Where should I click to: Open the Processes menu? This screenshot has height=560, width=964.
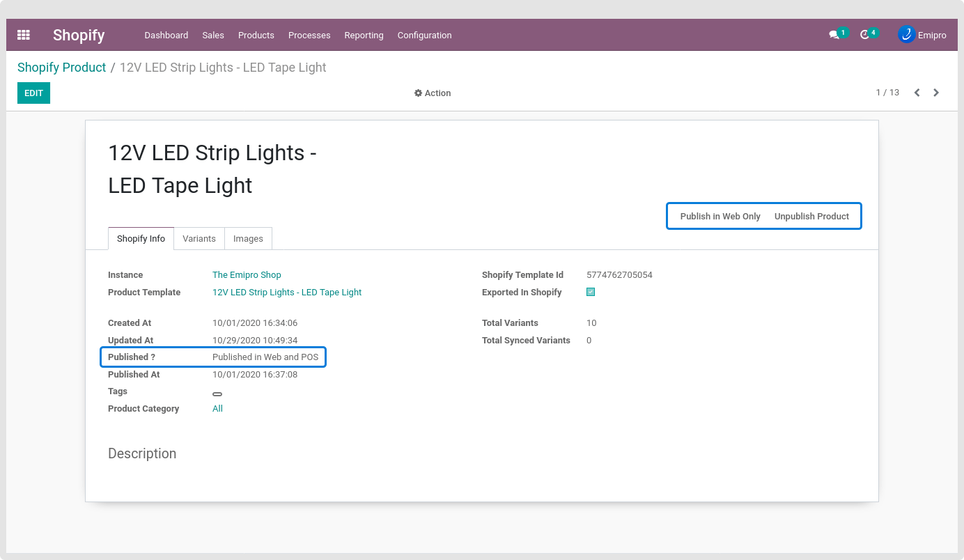pyautogui.click(x=309, y=36)
